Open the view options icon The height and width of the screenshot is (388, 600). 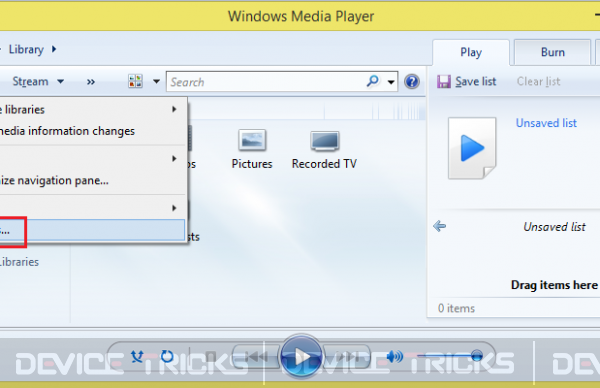[x=135, y=81]
